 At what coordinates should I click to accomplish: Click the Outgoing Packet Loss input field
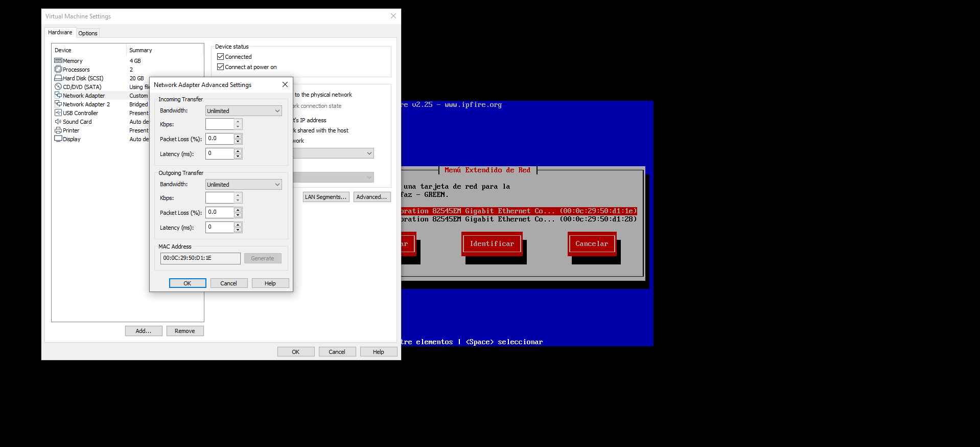(x=220, y=212)
